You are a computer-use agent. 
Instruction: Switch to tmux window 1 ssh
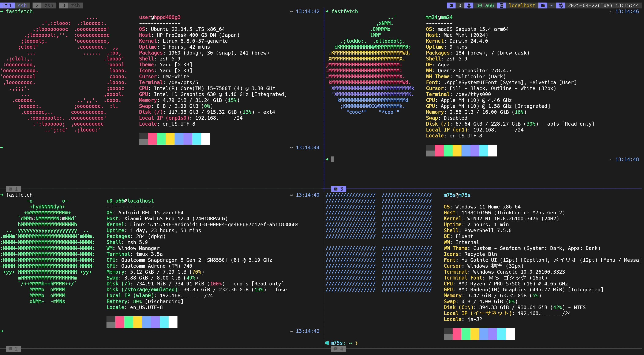point(15,5)
